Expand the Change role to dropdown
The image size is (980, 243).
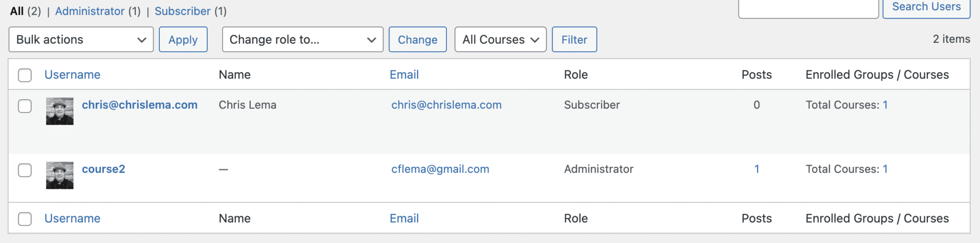(302, 40)
